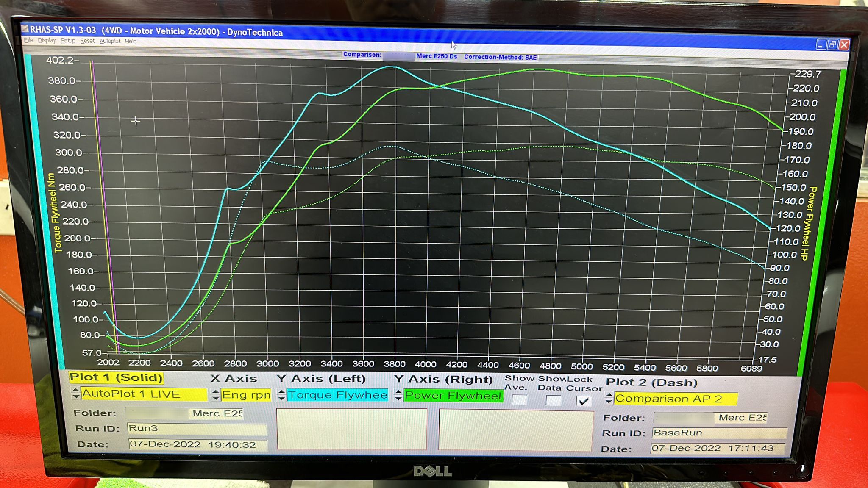Click the Plot 2 Folder field Merc E25
The height and width of the screenshot is (488, 868).
pos(711,418)
